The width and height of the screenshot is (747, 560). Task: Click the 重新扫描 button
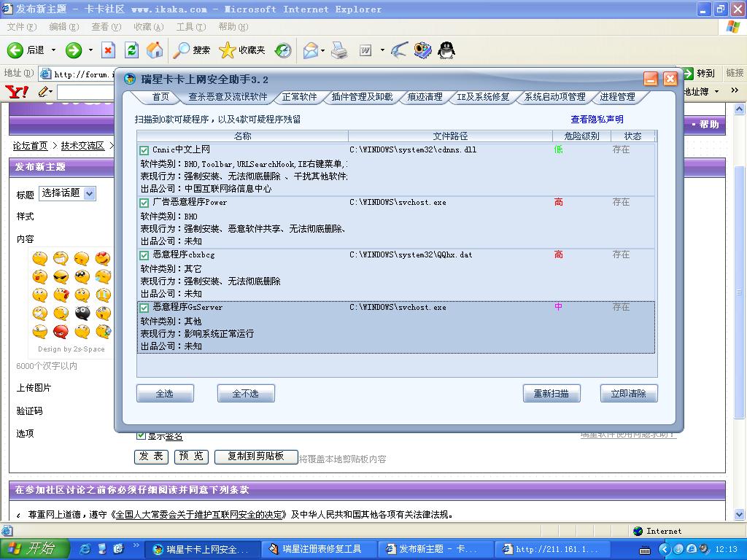pos(551,393)
